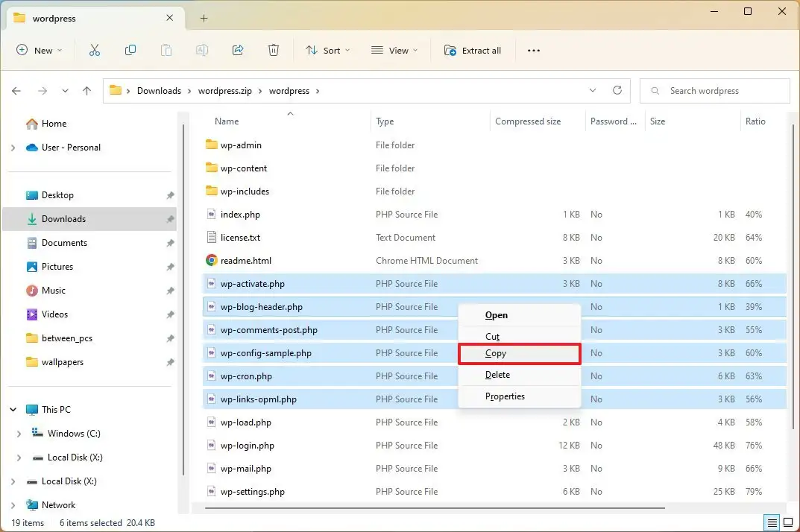
Task: Open the Search wordpress box
Action: coord(714,90)
